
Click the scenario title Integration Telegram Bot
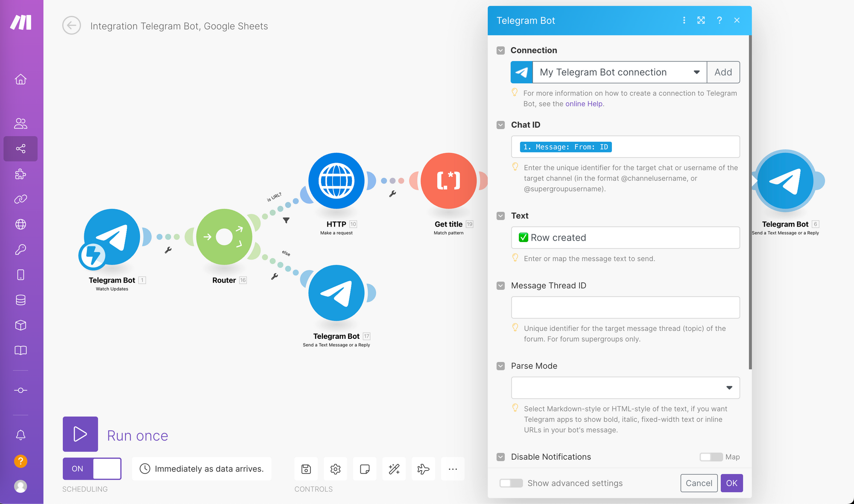[179, 26]
